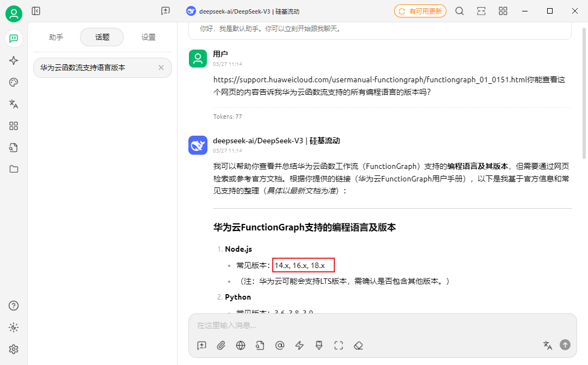Click the deepseek-ai/DeepSeek-V3 | 硅基流动 sender name
Viewport: 588px width, 365px height.
(277, 141)
